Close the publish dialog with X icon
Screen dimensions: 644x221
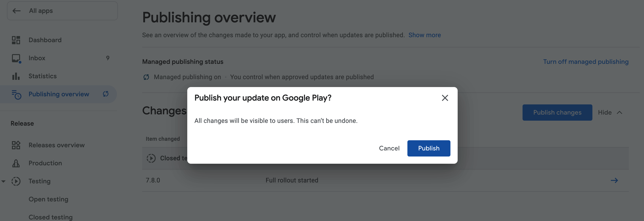445,98
